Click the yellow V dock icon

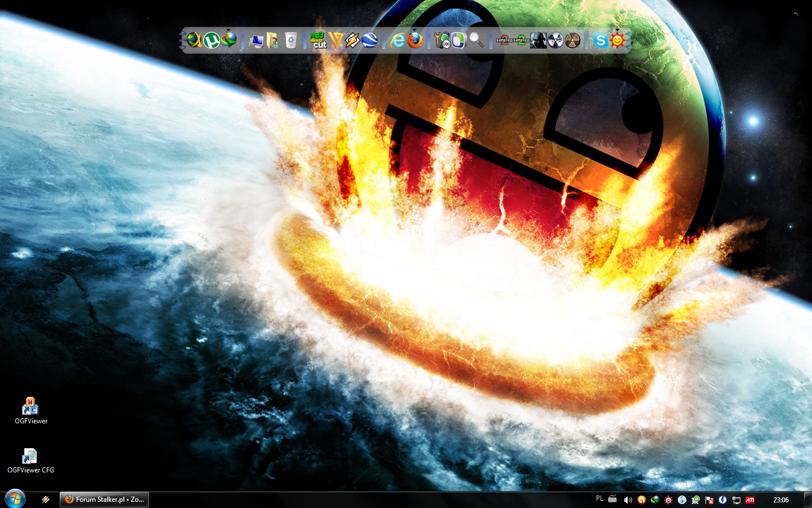pyautogui.click(x=336, y=40)
